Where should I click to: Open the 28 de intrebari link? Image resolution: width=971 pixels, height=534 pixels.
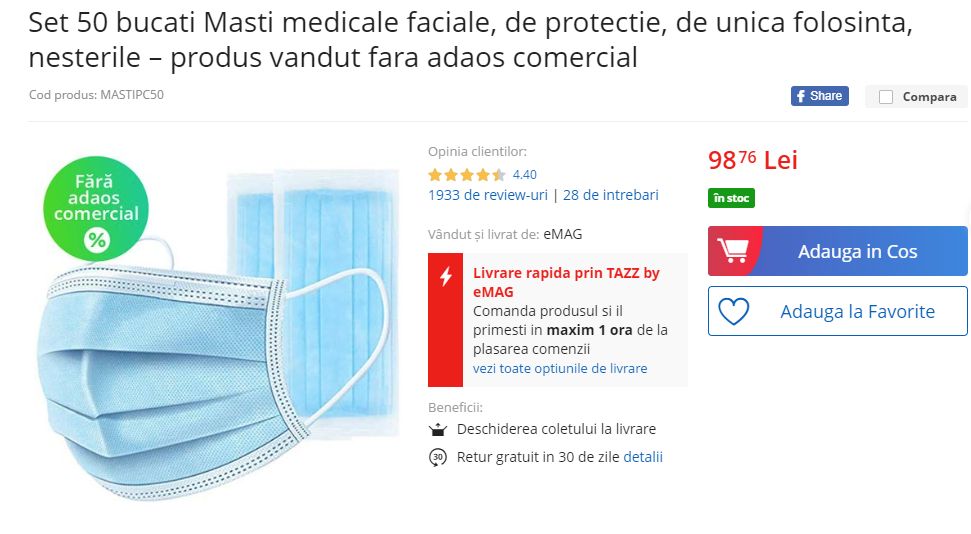(x=611, y=195)
